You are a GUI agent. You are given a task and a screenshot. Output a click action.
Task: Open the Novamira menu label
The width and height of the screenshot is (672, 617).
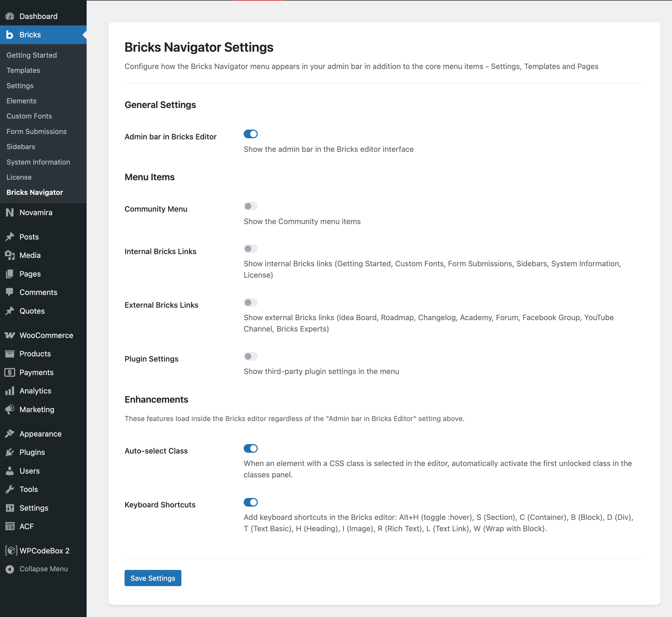[36, 212]
